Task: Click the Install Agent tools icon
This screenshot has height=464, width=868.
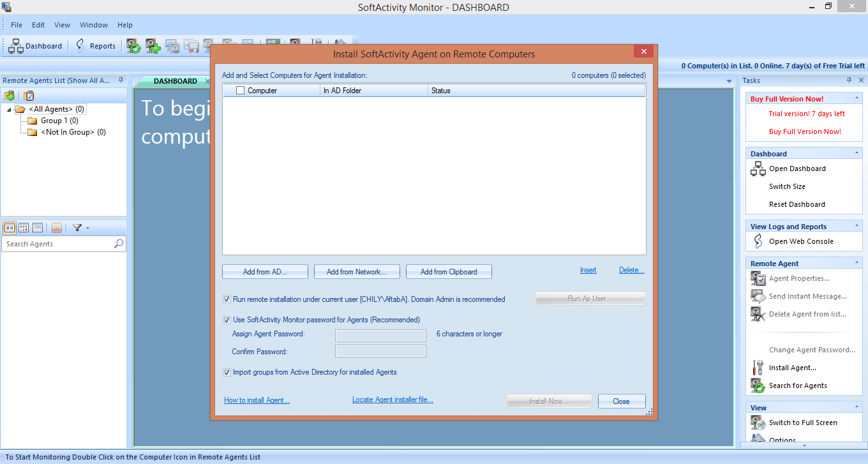Action: (x=758, y=368)
